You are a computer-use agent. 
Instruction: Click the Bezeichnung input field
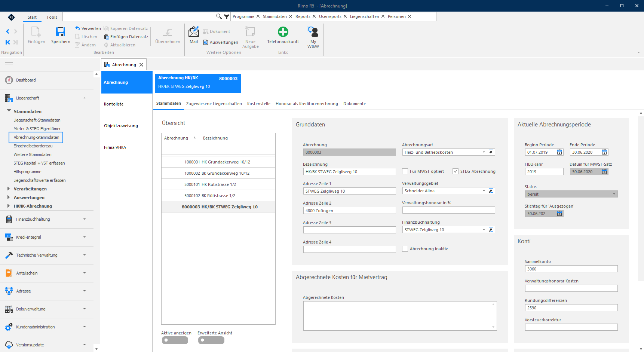tap(349, 172)
